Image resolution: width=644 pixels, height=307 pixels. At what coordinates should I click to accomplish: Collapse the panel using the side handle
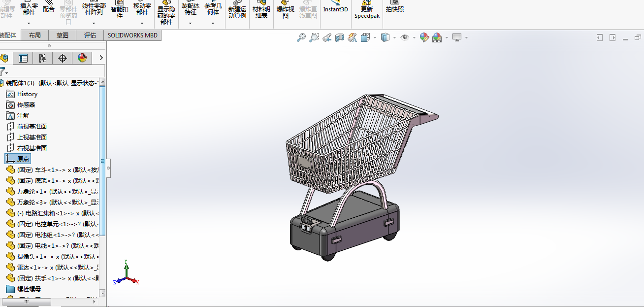[x=108, y=169]
